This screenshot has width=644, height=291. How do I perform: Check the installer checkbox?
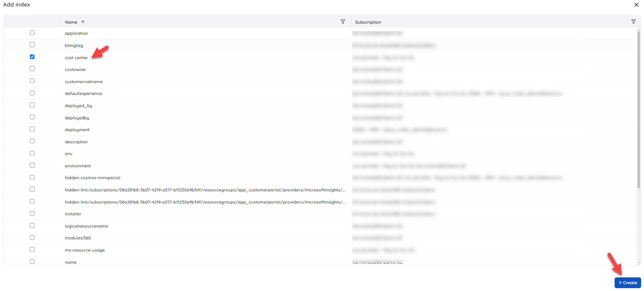click(32, 213)
